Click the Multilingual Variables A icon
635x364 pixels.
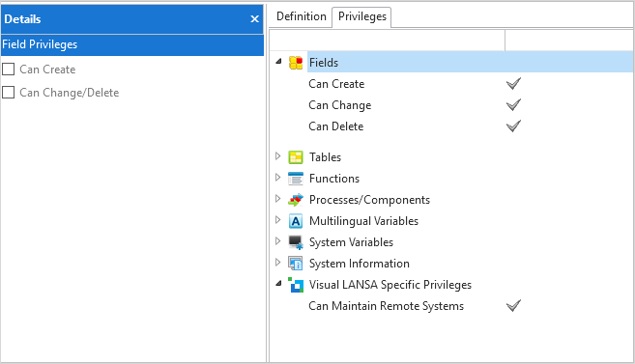[296, 221]
